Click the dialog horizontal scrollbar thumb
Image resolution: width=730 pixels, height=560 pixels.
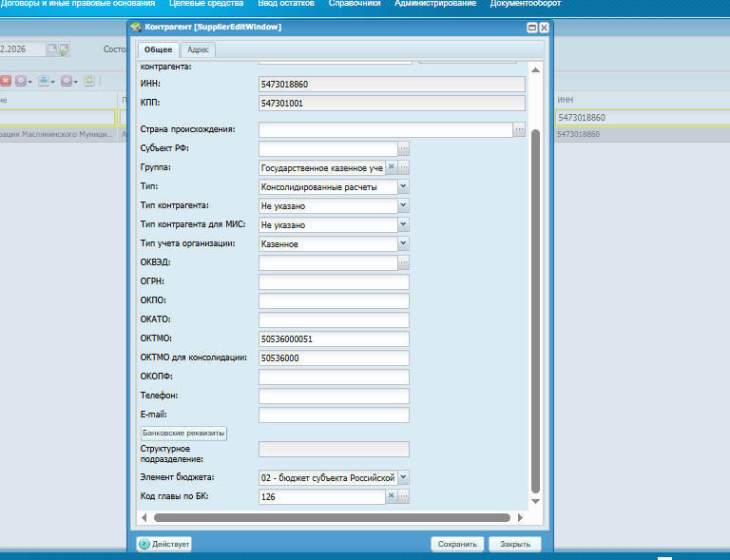click(332, 517)
